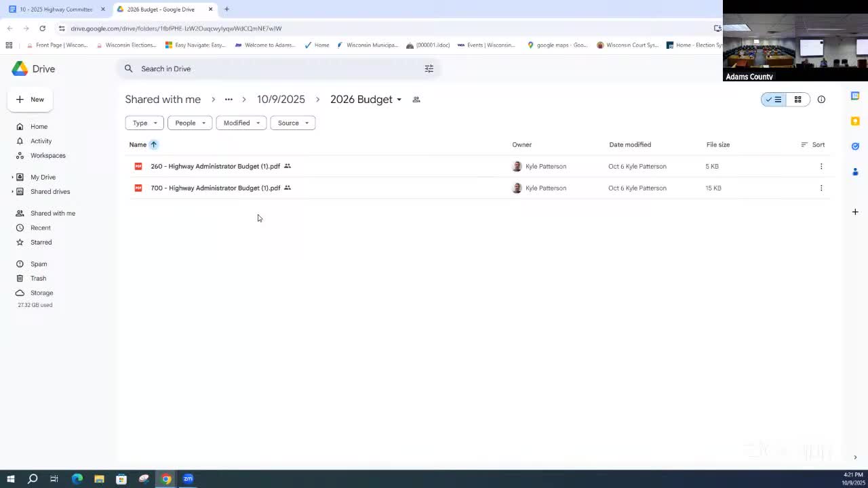Select list layout view
The height and width of the screenshot is (488, 868).
click(x=774, y=100)
